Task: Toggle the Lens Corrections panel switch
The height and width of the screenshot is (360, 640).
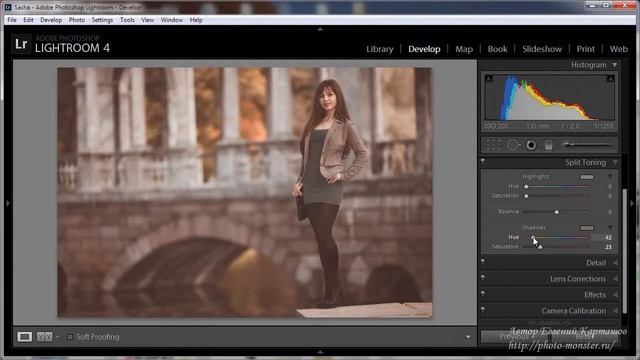Action: click(483, 278)
